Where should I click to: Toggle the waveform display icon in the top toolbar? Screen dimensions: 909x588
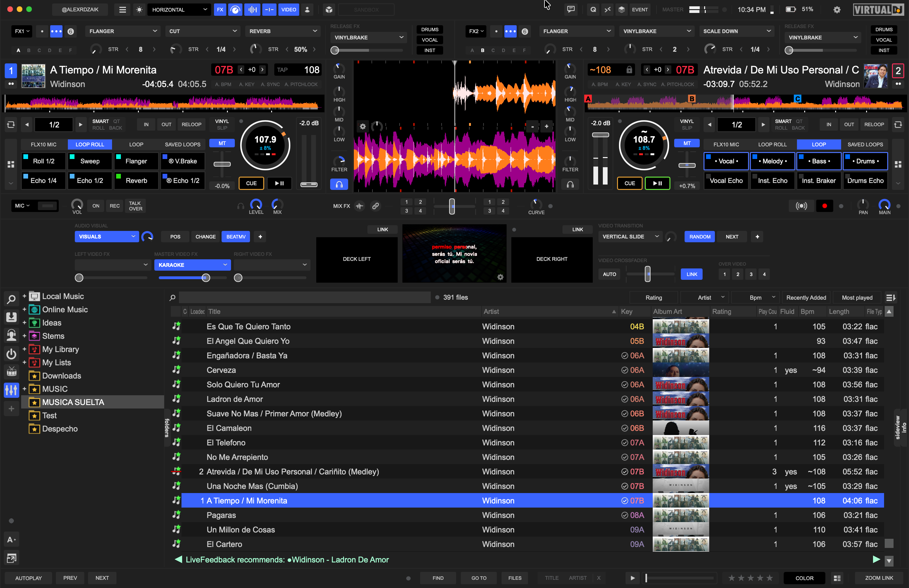(x=252, y=9)
